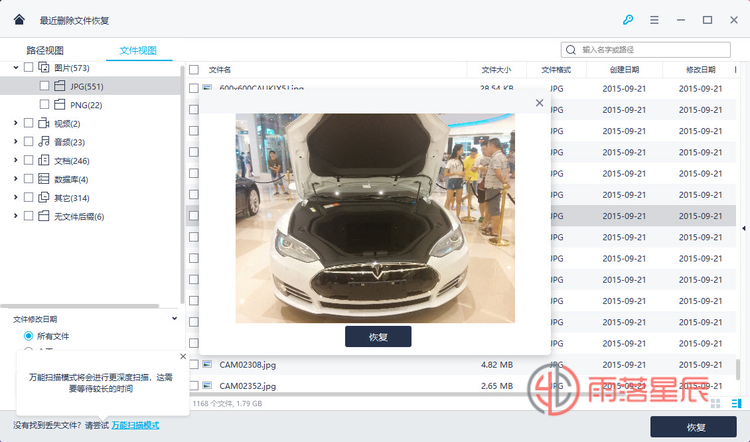Check the 数据库(4) checkbox
The image size is (750, 442).
(29, 179)
